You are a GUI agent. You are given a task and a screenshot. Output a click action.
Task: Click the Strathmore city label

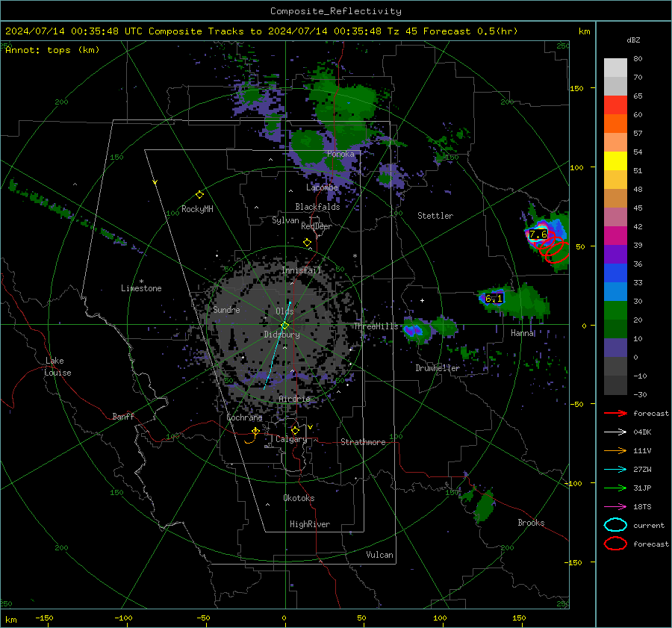click(363, 442)
